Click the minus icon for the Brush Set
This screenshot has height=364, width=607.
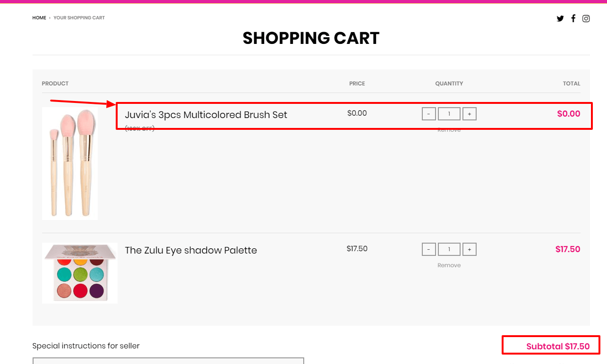[x=428, y=113]
